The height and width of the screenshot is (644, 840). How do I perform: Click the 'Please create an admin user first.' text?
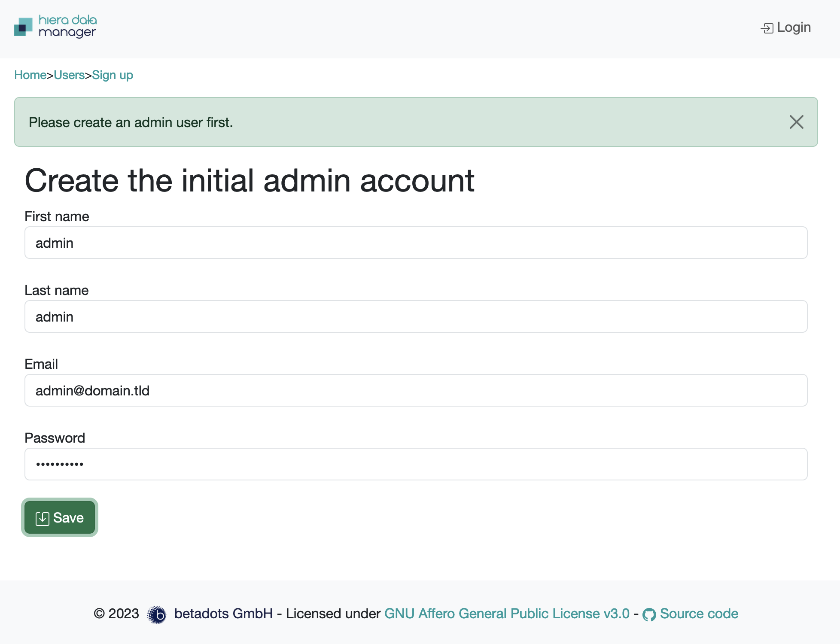pyautogui.click(x=131, y=122)
